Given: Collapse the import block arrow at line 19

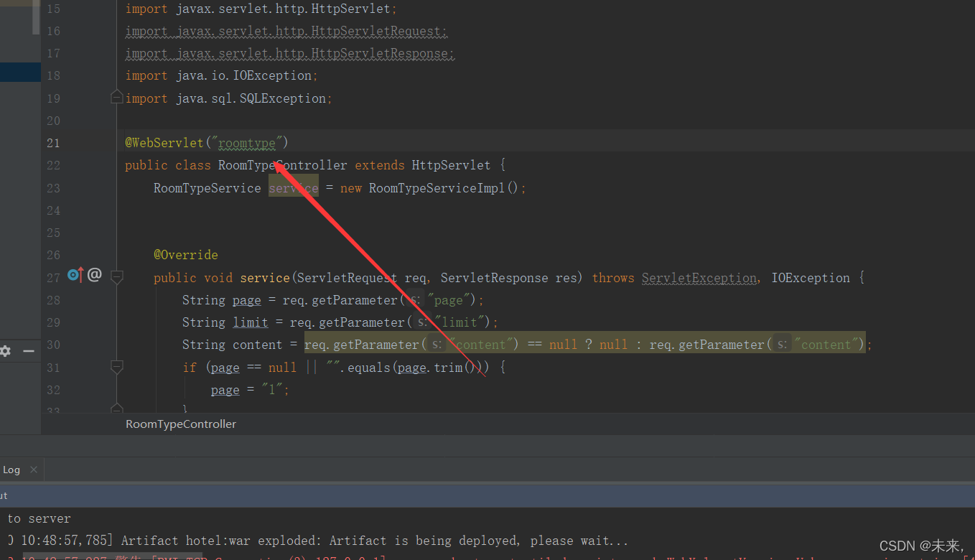Looking at the screenshot, I should coord(116,96).
